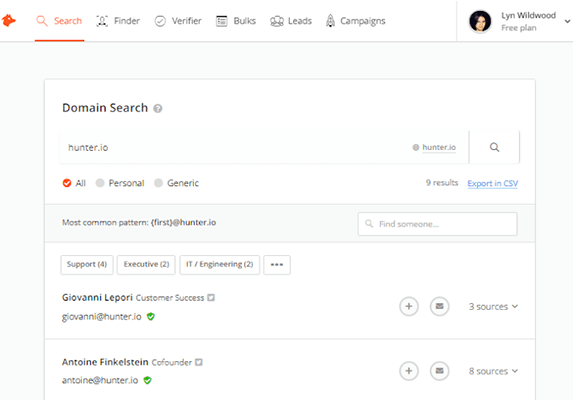Image resolution: width=573 pixels, height=400 pixels.
Task: Click the domain search input field
Action: point(264,147)
